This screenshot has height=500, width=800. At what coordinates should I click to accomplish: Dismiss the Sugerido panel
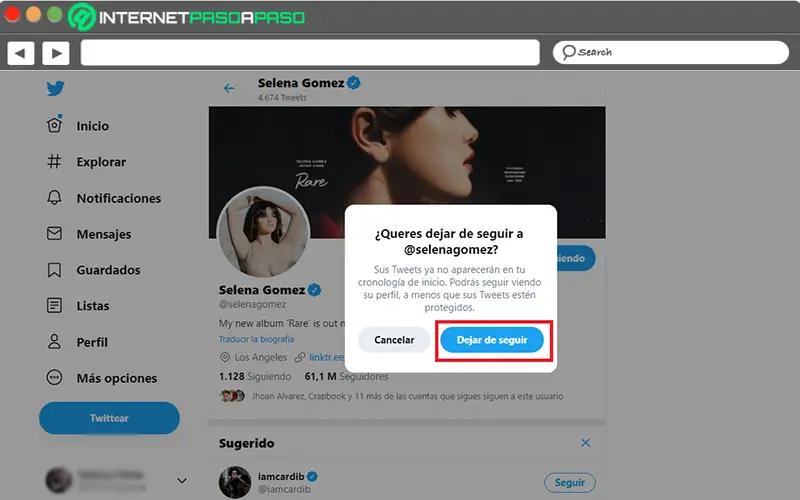[586, 443]
